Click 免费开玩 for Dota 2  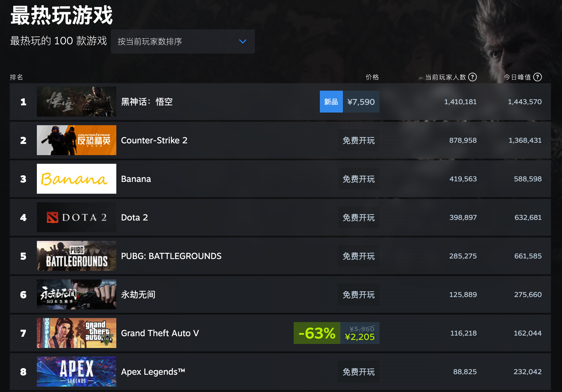(358, 217)
